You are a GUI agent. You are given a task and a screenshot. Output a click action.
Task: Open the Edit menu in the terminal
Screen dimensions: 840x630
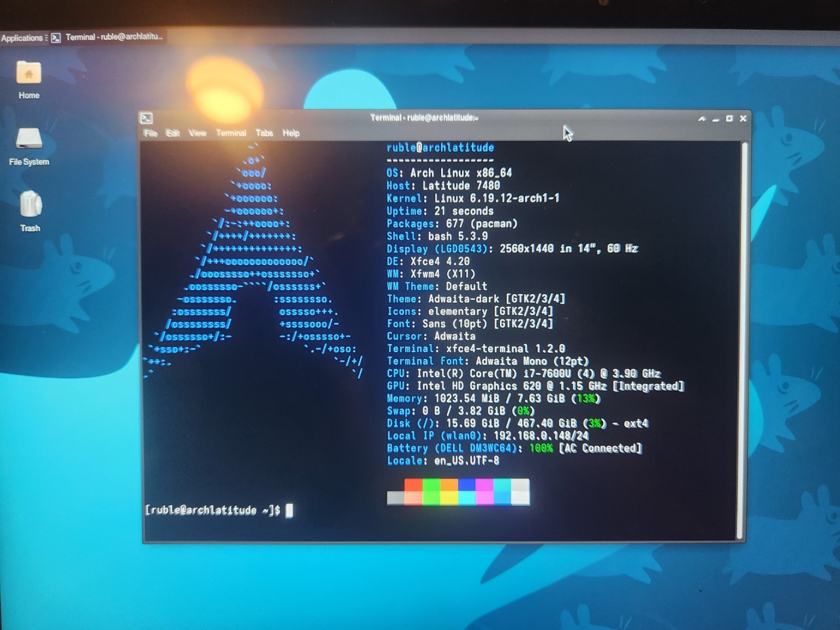[x=173, y=133]
